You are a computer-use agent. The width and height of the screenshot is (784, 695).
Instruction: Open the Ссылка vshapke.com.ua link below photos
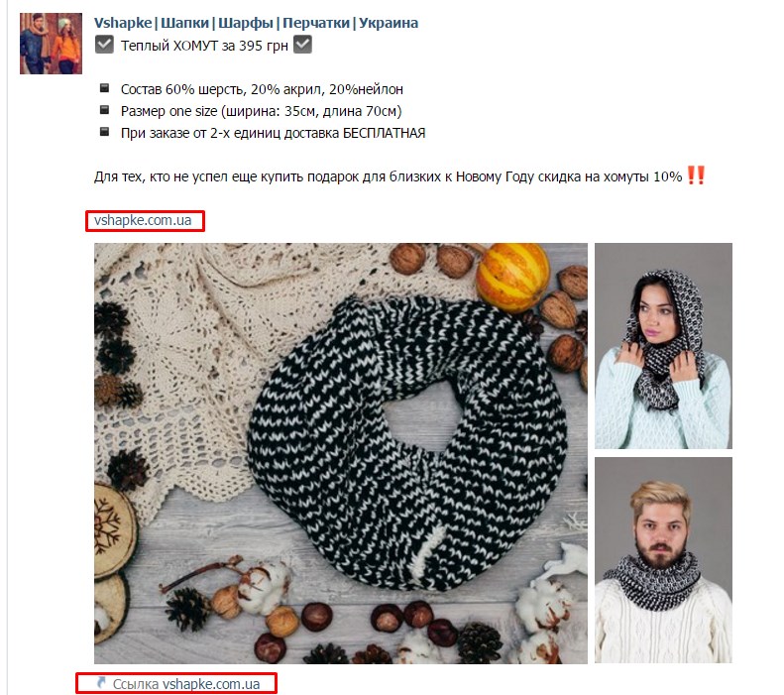point(186,684)
